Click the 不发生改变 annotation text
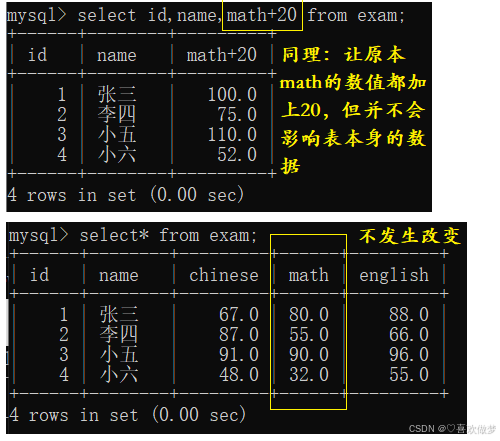Image resolution: width=500 pixels, height=441 pixels. click(410, 236)
